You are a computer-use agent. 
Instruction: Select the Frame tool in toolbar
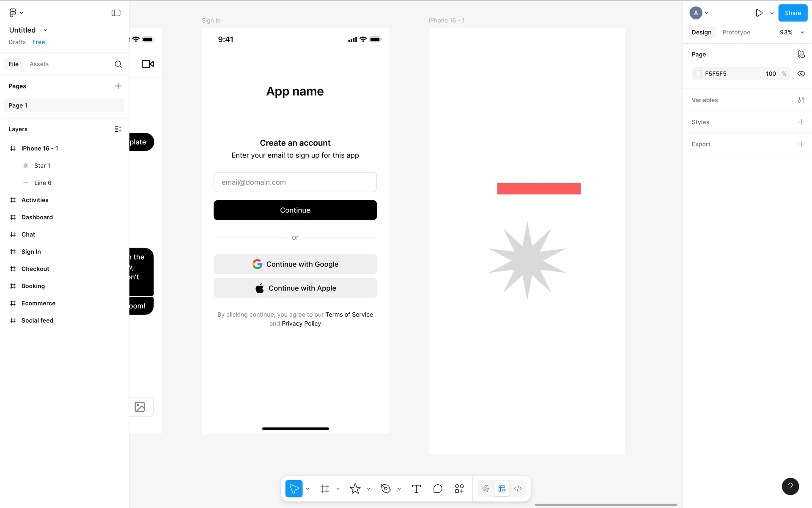pos(324,489)
